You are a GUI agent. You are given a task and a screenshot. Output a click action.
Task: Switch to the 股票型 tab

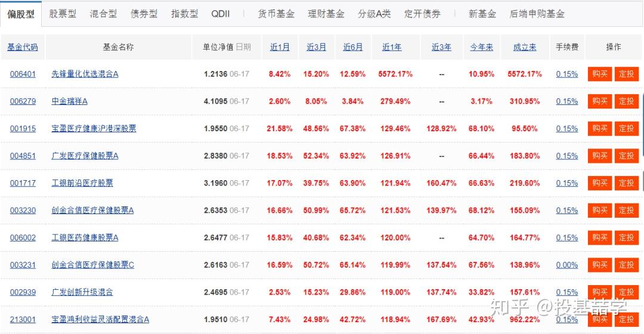tap(63, 14)
